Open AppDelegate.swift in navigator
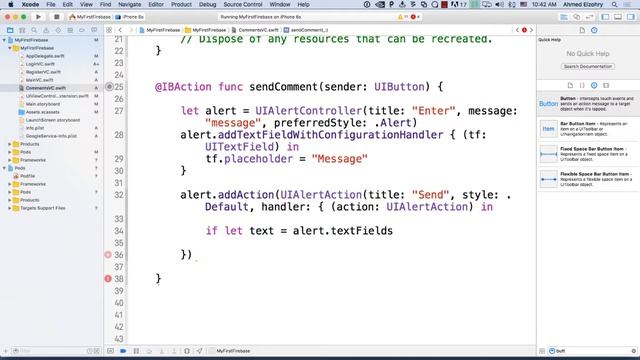640x360 pixels. (x=45, y=56)
